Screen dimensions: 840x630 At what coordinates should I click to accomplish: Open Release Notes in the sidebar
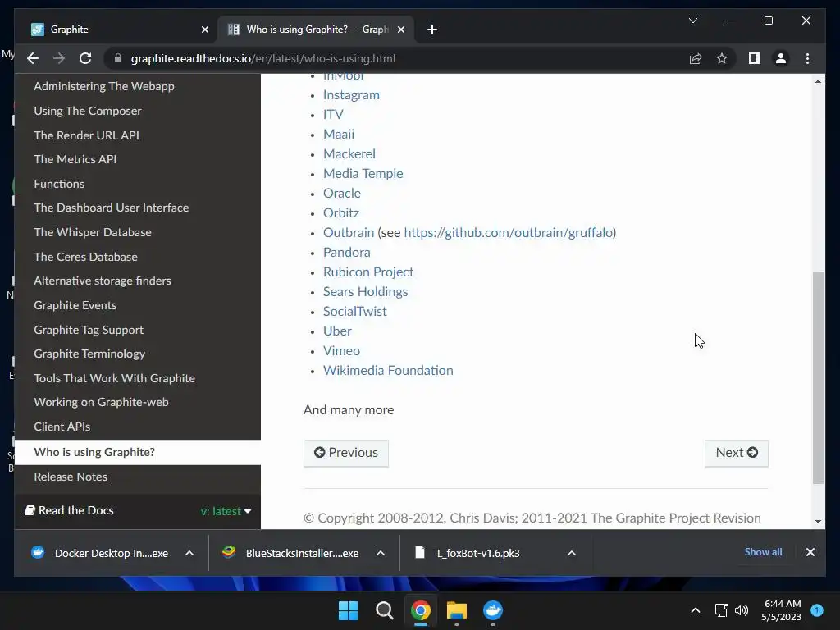71,477
